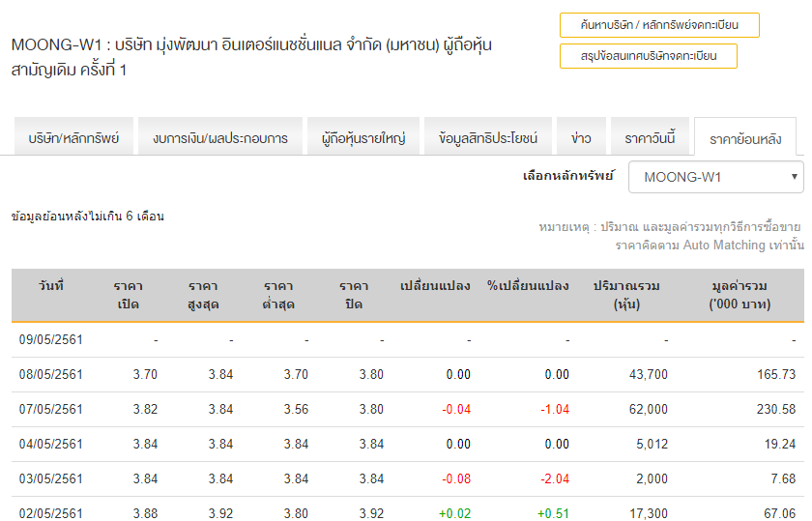Click the ราคาสูงสุด column header
The height and width of the screenshot is (521, 812).
[203, 295]
